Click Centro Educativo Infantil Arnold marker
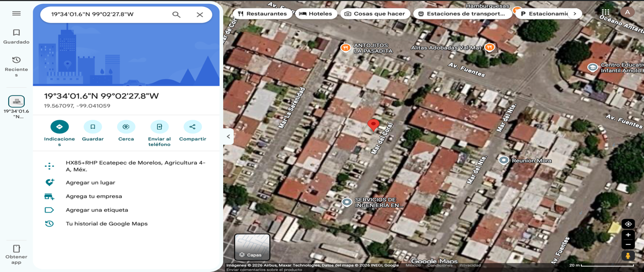 pyautogui.click(x=592, y=67)
